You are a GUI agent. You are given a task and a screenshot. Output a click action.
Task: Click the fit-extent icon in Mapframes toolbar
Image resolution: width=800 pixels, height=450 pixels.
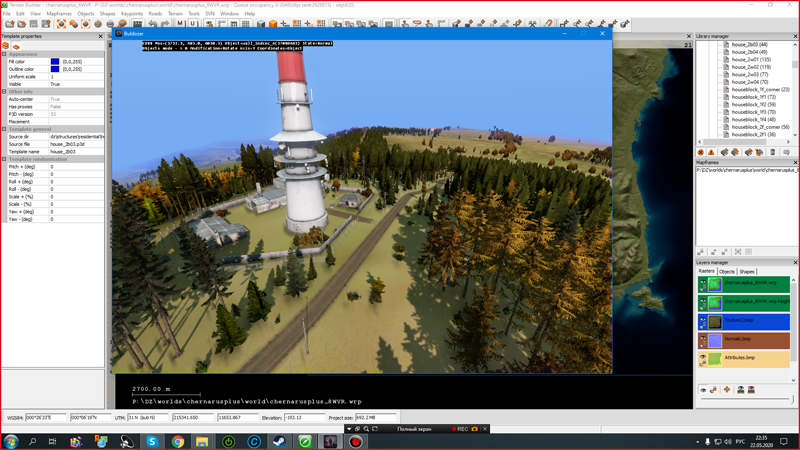click(738, 252)
